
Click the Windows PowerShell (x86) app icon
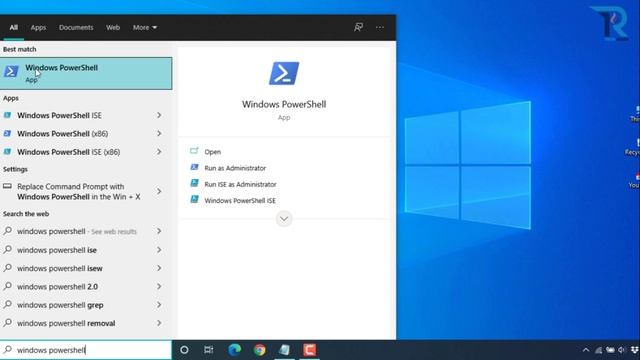[x=7, y=133]
